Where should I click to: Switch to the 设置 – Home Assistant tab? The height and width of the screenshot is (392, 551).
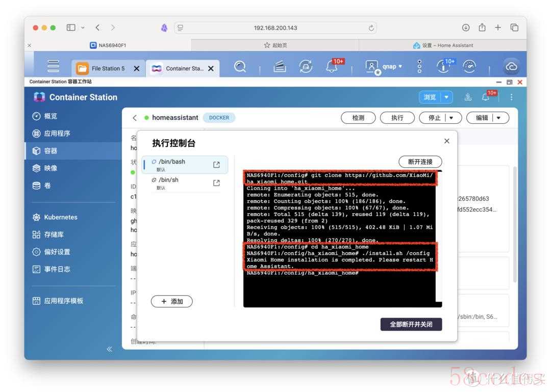pyautogui.click(x=443, y=45)
